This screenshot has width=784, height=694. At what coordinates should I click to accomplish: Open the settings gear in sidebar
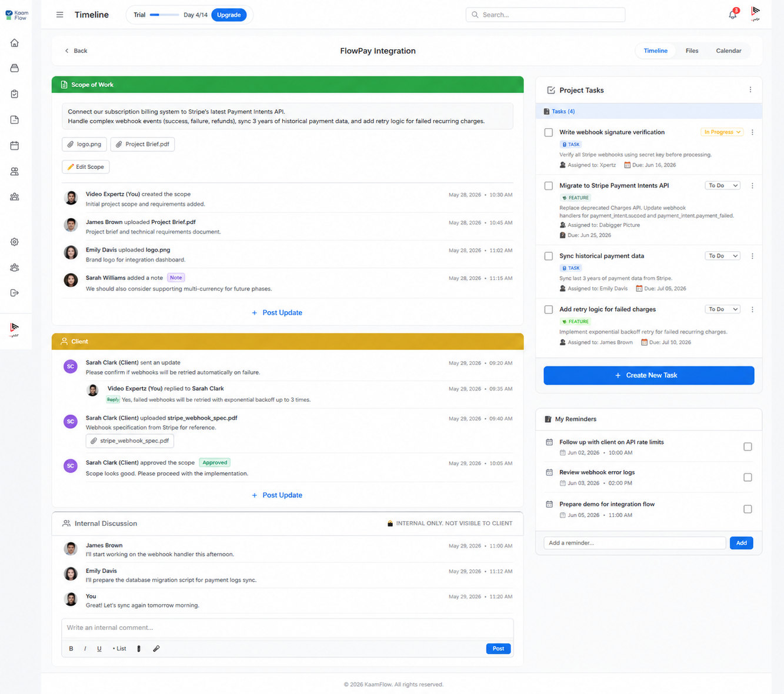[x=15, y=242]
